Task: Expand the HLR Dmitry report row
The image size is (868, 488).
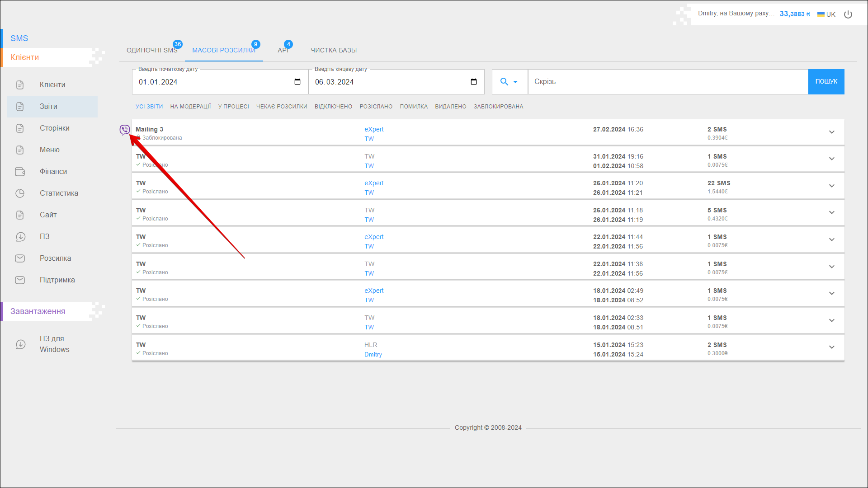Action: point(831,347)
